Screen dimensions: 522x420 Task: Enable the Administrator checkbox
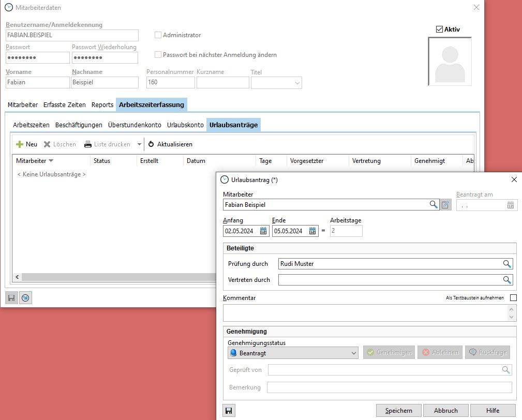click(x=158, y=35)
